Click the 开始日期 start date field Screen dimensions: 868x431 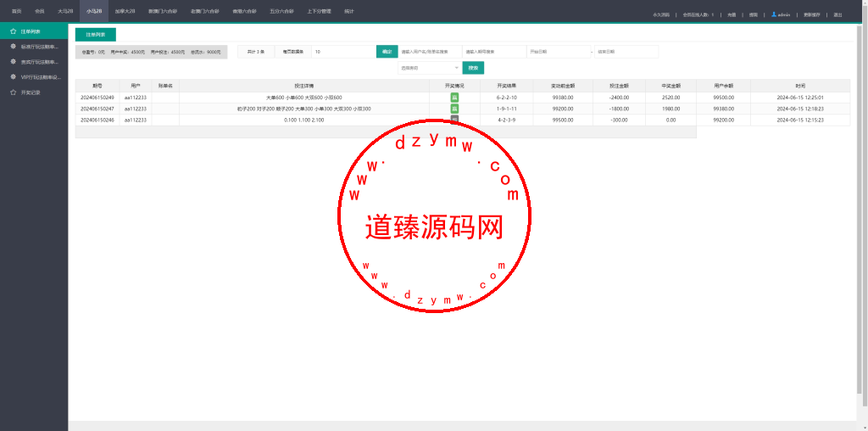(558, 52)
